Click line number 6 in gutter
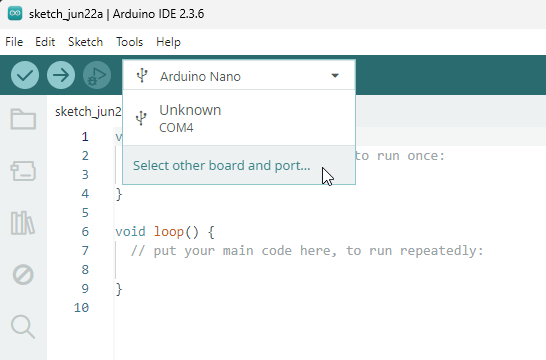 coord(85,232)
